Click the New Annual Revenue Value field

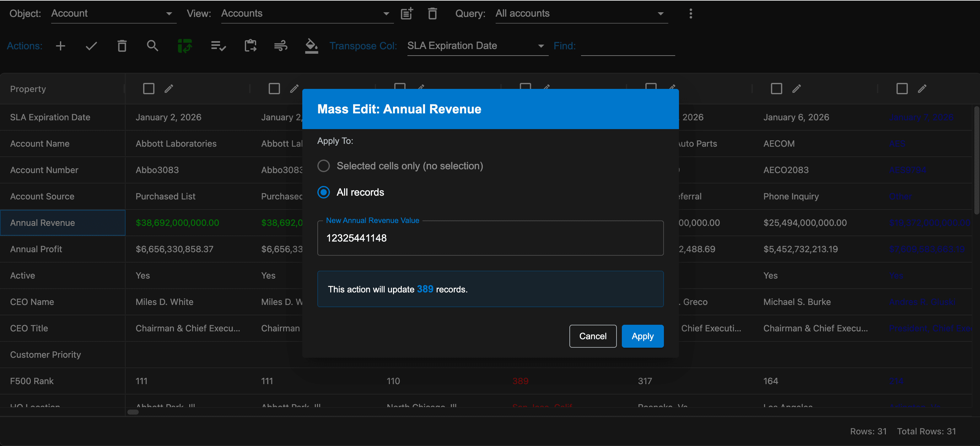[x=490, y=238]
